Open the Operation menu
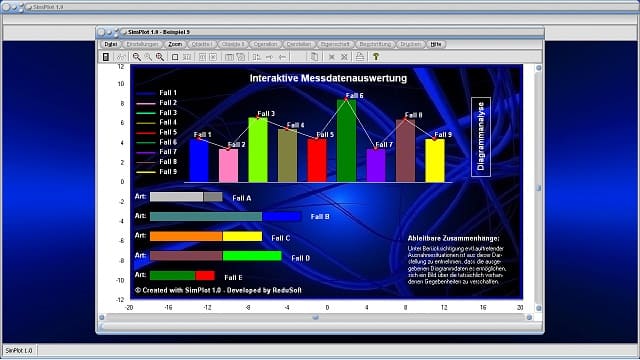The image size is (640, 360). tap(265, 44)
